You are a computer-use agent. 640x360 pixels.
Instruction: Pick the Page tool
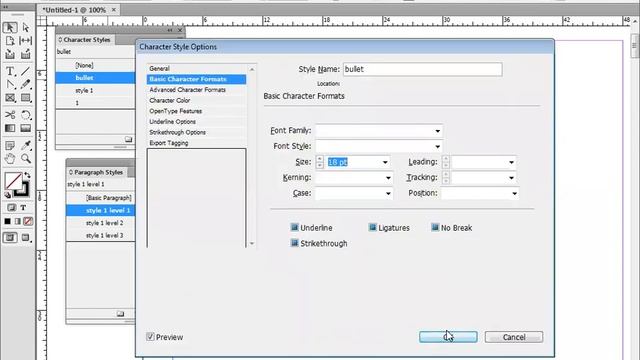click(x=10, y=40)
